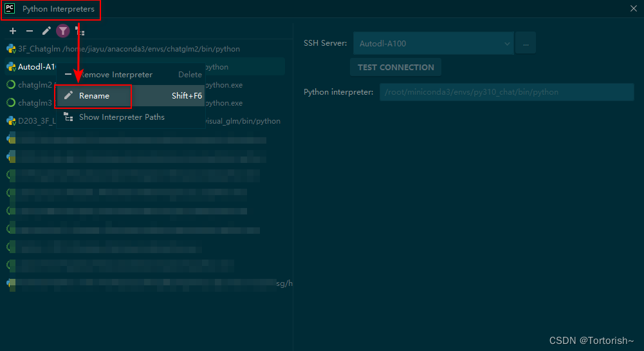Remove selected interpreter with minus icon

pyautogui.click(x=30, y=31)
